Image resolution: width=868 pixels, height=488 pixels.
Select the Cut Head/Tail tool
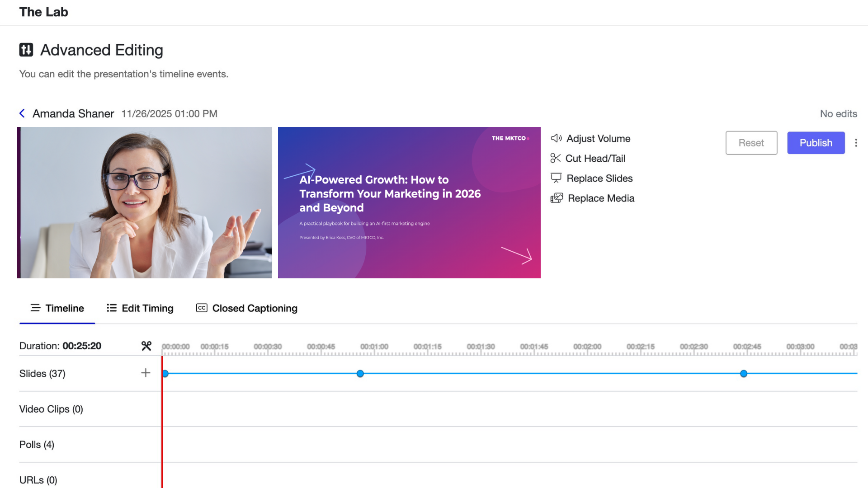pos(595,158)
